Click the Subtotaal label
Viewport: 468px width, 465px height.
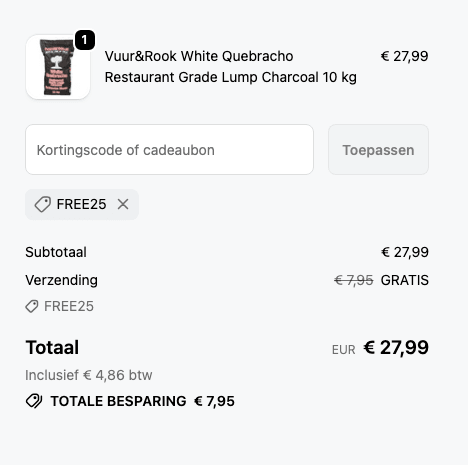tap(56, 252)
